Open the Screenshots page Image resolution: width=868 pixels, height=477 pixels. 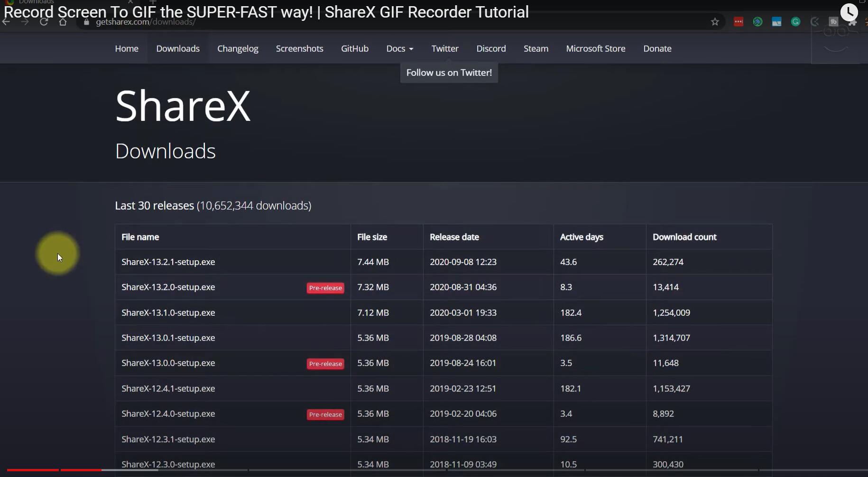click(300, 48)
